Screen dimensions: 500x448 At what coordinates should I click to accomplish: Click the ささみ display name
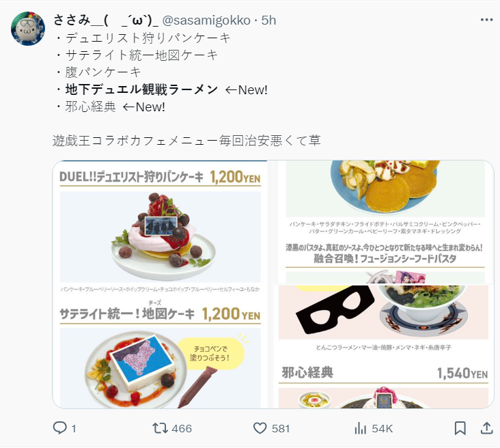tap(106, 20)
